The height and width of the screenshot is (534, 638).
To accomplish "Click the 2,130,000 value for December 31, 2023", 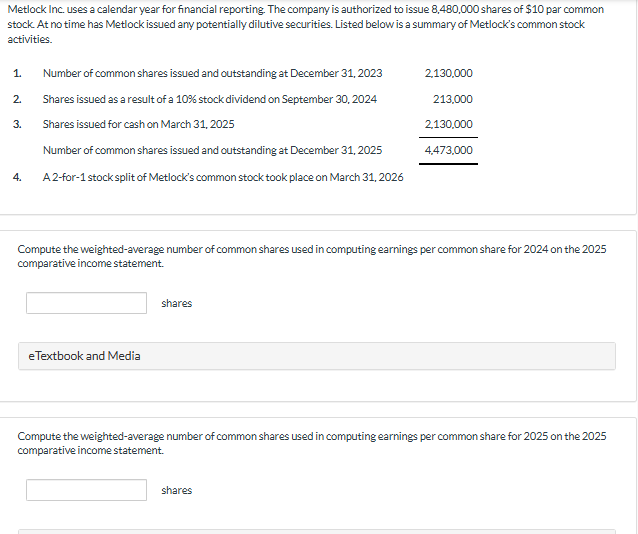I will (448, 73).
